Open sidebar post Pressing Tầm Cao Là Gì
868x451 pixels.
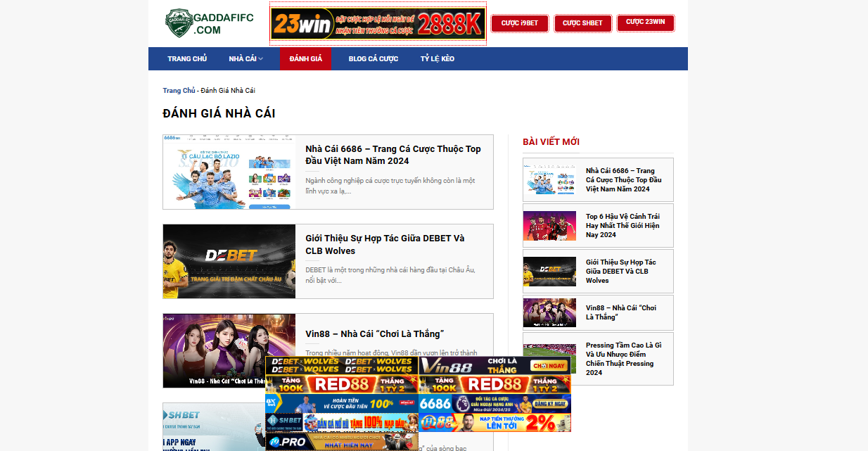click(x=624, y=359)
